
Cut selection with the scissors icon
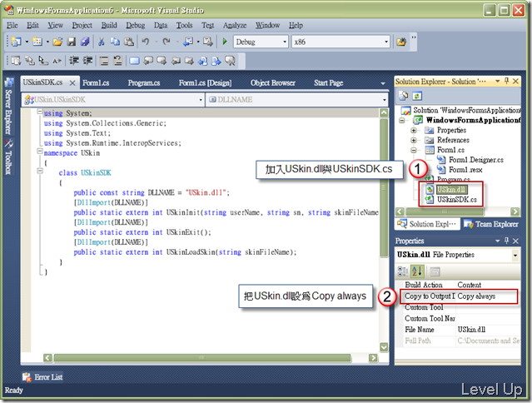click(x=101, y=42)
